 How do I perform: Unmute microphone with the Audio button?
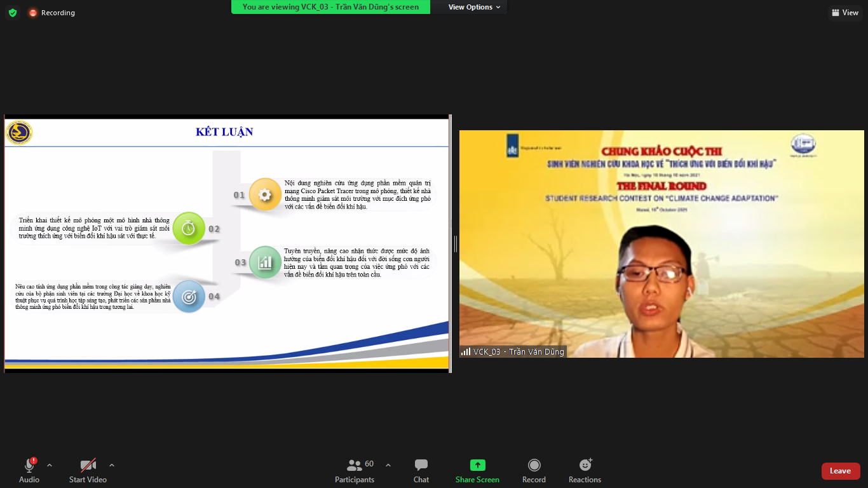click(x=29, y=471)
